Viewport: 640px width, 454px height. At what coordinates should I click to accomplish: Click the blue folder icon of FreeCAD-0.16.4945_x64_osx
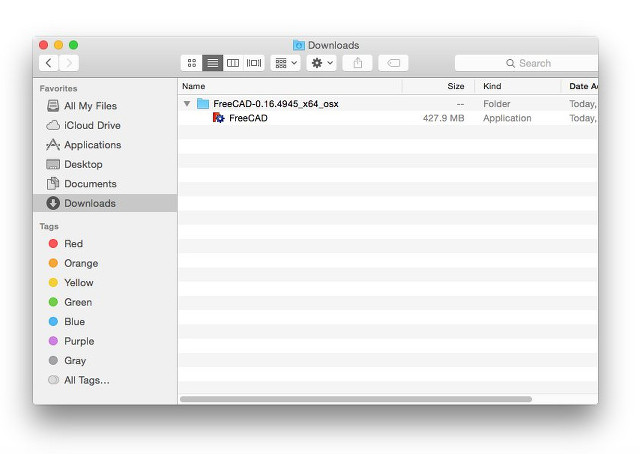coord(203,104)
